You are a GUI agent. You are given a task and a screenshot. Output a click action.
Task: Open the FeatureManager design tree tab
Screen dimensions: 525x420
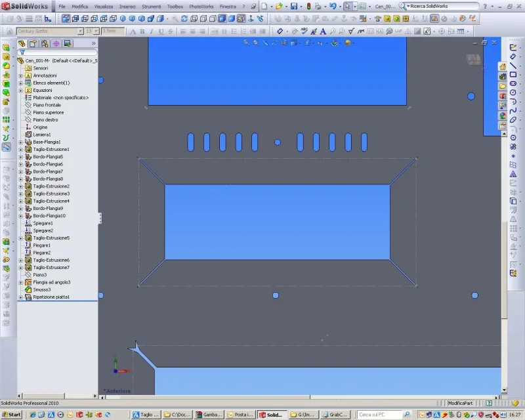pyautogui.click(x=22, y=43)
